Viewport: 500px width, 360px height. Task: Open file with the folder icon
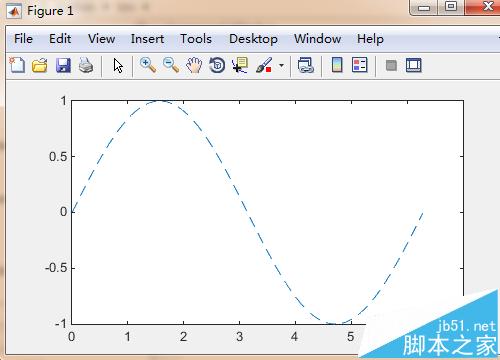(40, 65)
